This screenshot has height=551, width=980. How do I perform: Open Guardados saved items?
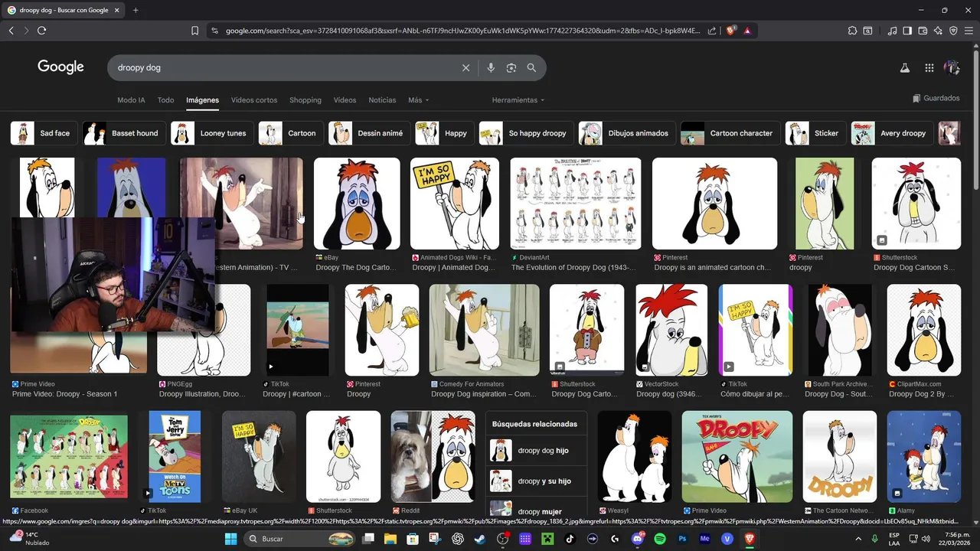pos(936,98)
